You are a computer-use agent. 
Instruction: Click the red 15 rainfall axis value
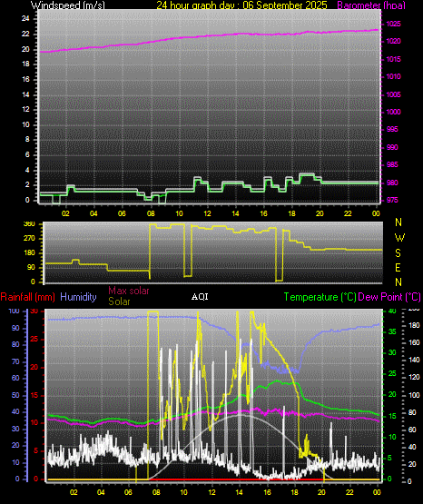34,395
